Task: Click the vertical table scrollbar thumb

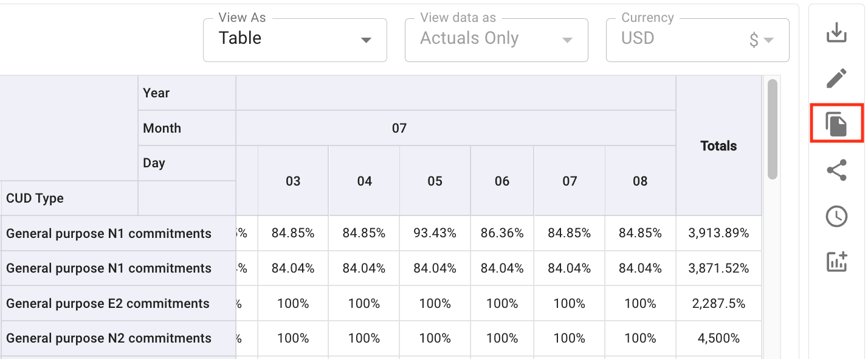Action: click(772, 129)
